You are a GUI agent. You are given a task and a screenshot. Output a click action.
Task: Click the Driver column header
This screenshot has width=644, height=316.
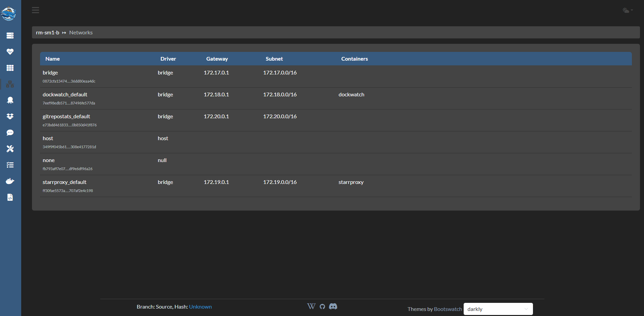click(x=168, y=59)
